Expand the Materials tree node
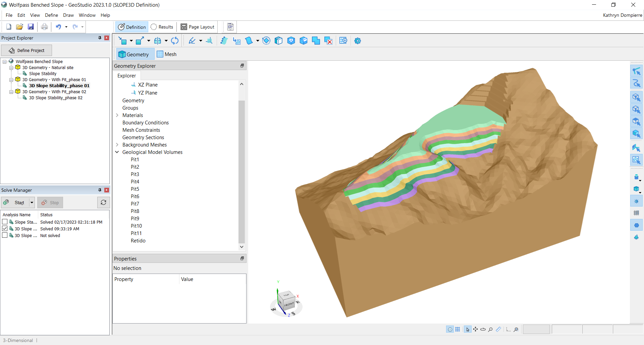 tap(117, 115)
